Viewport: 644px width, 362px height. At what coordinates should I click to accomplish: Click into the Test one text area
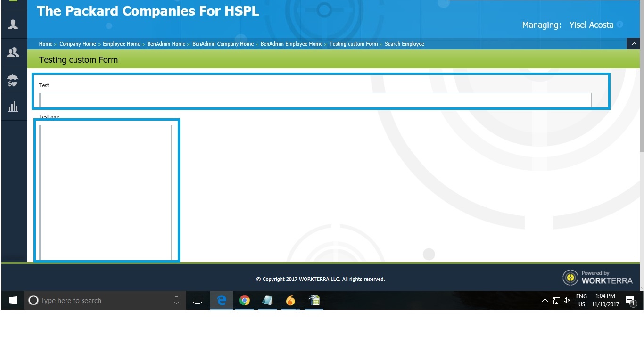106,192
